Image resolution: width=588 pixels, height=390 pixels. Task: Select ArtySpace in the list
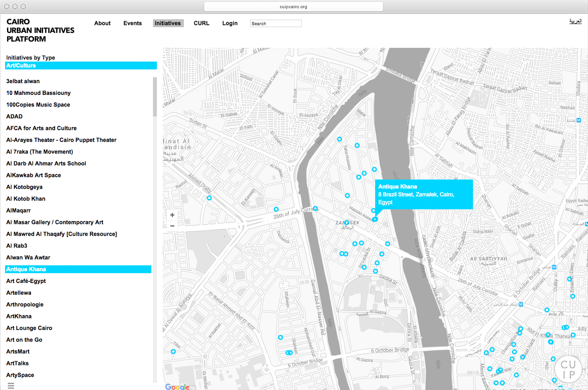point(20,375)
